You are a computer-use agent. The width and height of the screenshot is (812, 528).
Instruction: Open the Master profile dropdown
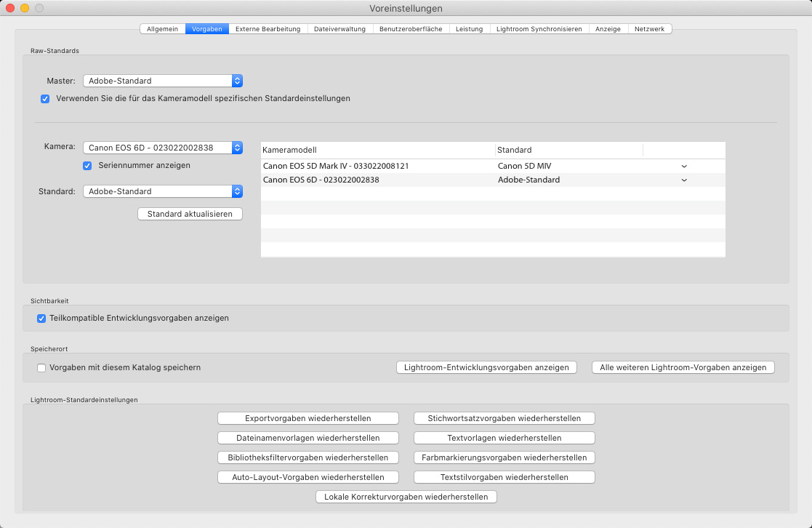(162, 81)
